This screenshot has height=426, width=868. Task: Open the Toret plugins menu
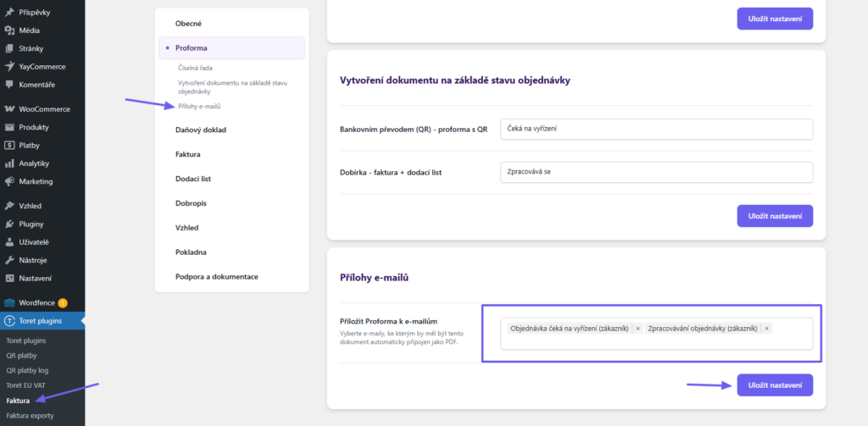(42, 321)
